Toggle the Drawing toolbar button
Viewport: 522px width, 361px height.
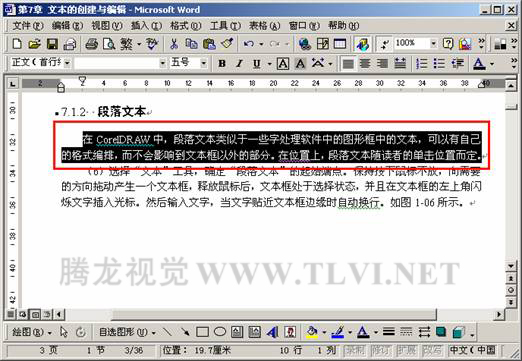pyautogui.click(x=362, y=44)
